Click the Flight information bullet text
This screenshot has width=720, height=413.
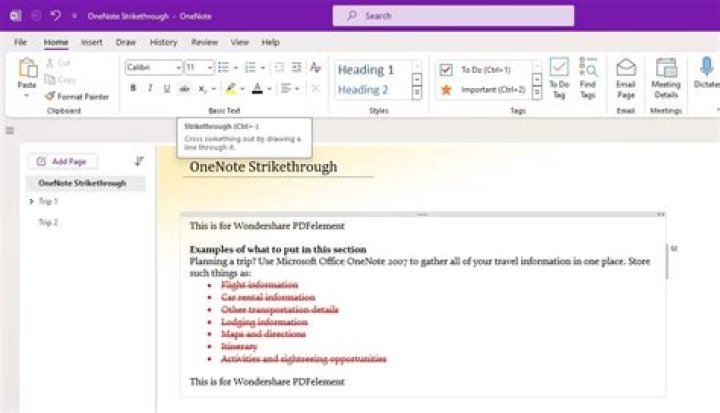tap(259, 285)
